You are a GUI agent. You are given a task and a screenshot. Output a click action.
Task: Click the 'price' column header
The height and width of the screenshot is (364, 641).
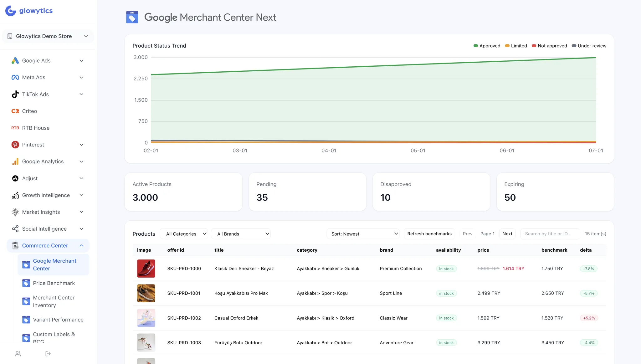click(483, 250)
